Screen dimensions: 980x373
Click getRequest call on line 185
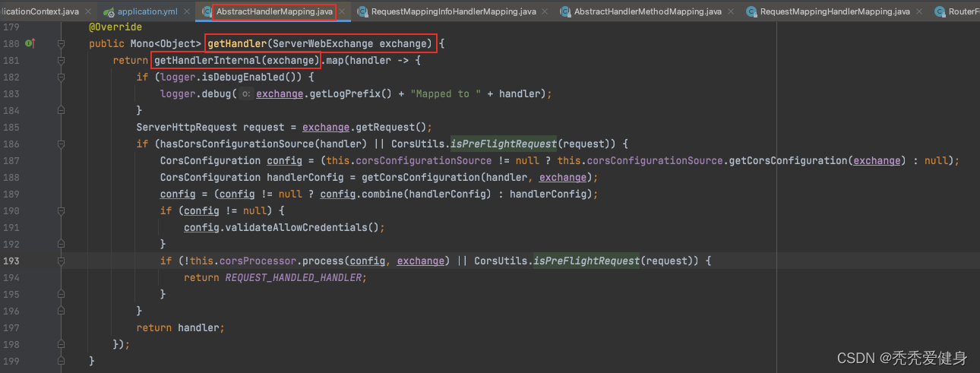(385, 127)
